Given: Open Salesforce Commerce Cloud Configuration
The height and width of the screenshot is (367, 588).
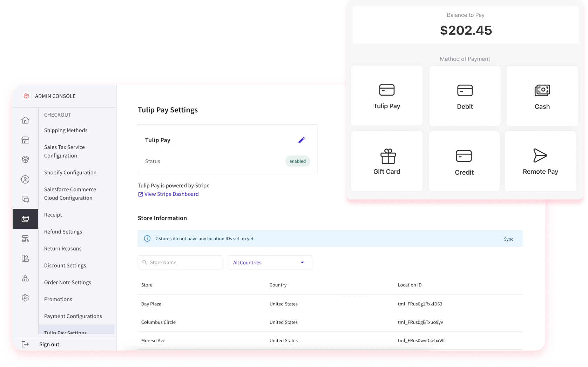Looking at the screenshot, I should [70, 194].
